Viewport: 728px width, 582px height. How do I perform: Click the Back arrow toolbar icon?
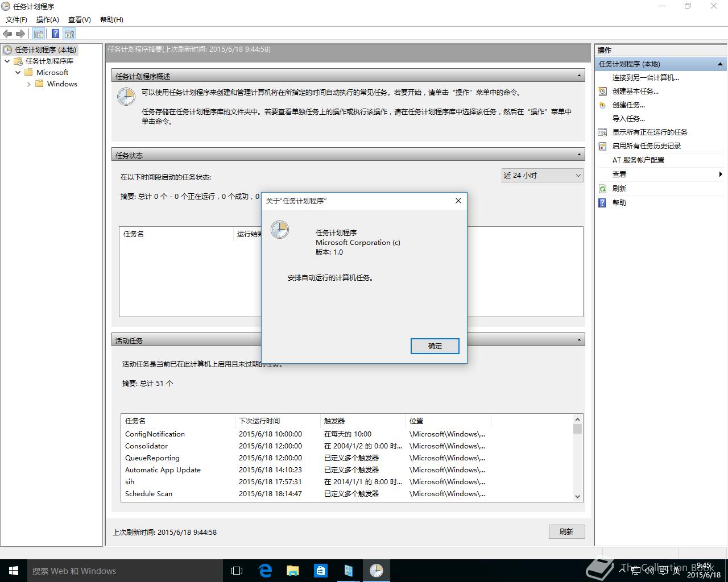(7, 34)
